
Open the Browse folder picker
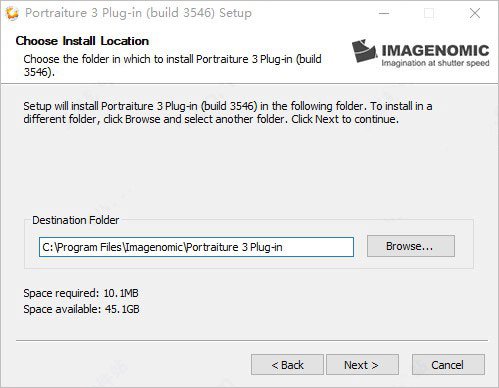[411, 246]
